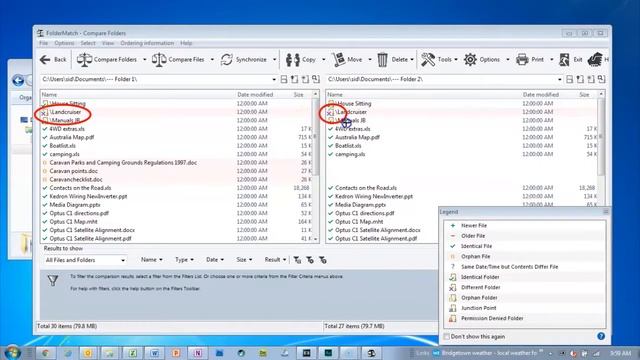Expand the Folder 1 path dropdown
The height and width of the screenshot is (360, 640).
(274, 79)
